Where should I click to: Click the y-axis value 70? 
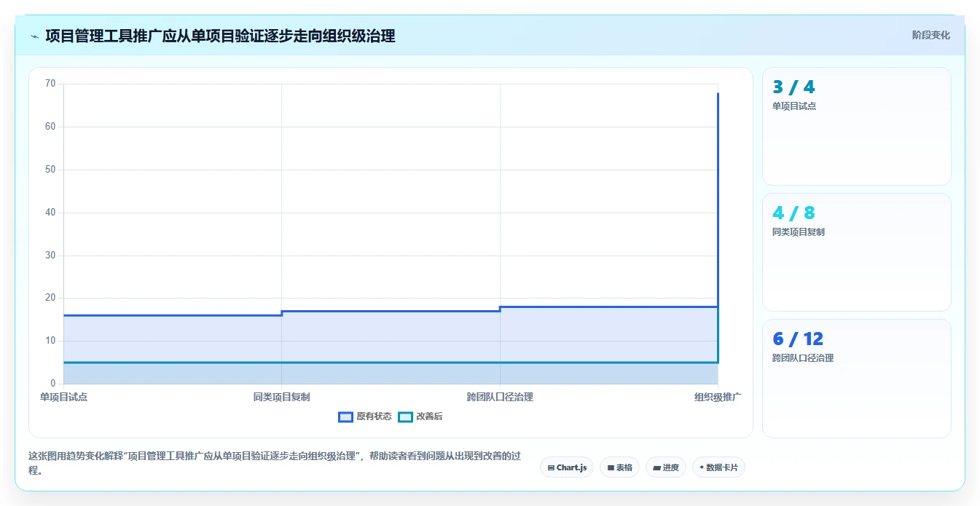coord(50,84)
